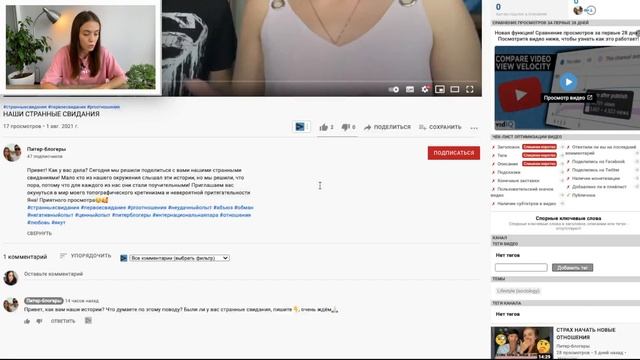Toggle the autoplay switch in player controls

click(x=394, y=89)
